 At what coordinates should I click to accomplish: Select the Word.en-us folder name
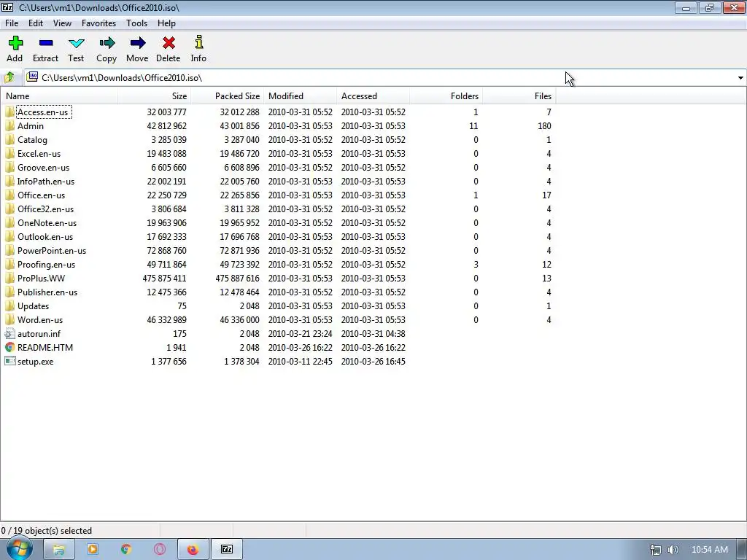tap(40, 320)
